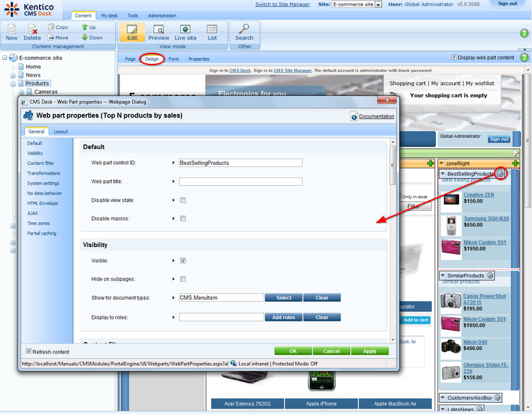Image resolution: width=532 pixels, height=414 pixels.
Task: Click the Web part control ID field
Action: pyautogui.click(x=241, y=163)
